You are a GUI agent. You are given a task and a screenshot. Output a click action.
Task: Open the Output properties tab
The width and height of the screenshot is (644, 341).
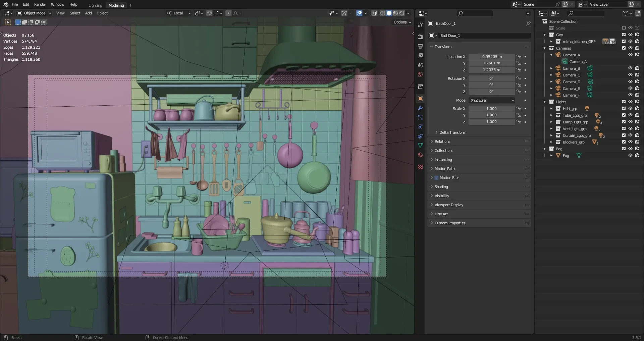coord(420,46)
